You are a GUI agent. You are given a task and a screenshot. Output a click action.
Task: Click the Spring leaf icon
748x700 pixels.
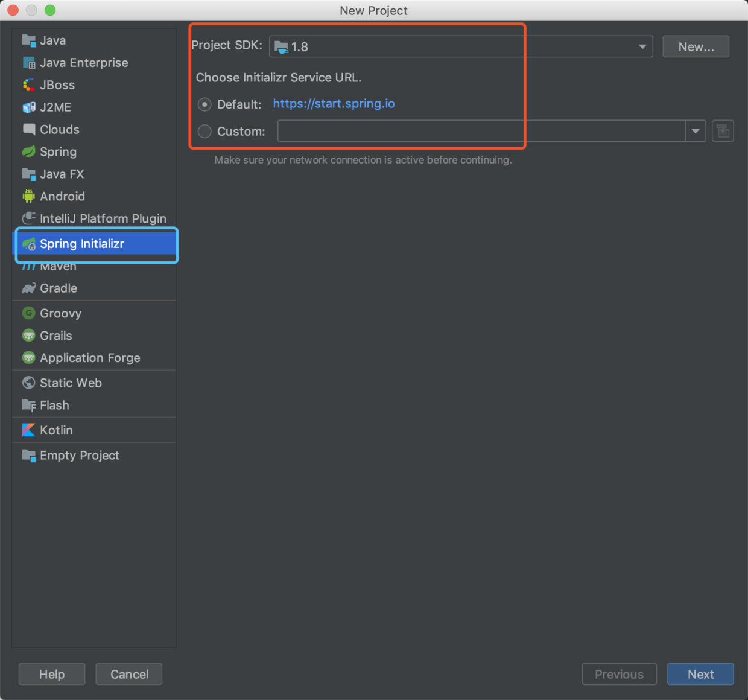point(28,151)
